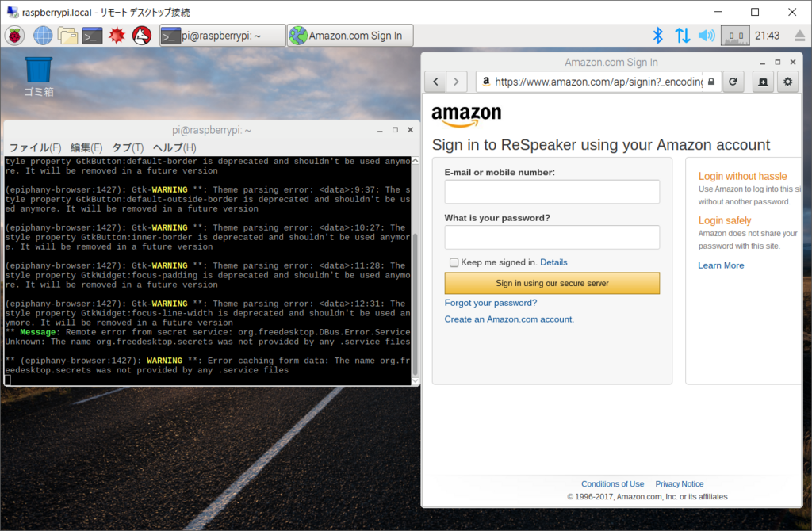812x531 pixels.
Task: Click the terminal vertical scrollbar thumb
Action: coord(416,305)
